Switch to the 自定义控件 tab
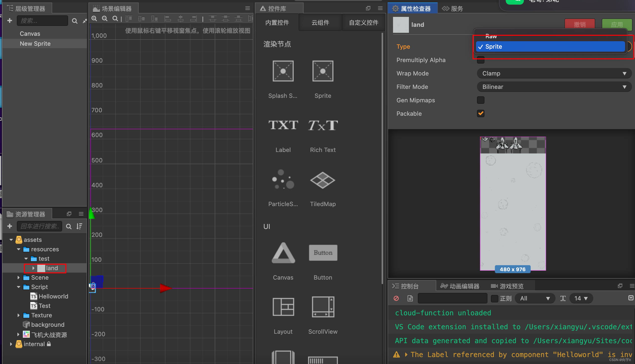The image size is (635, 364). tap(363, 22)
